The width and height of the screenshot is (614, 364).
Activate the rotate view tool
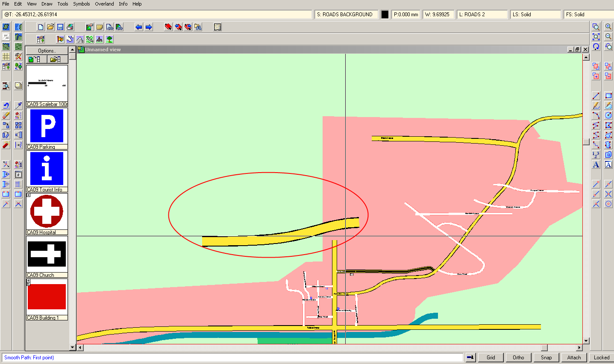coord(608,46)
